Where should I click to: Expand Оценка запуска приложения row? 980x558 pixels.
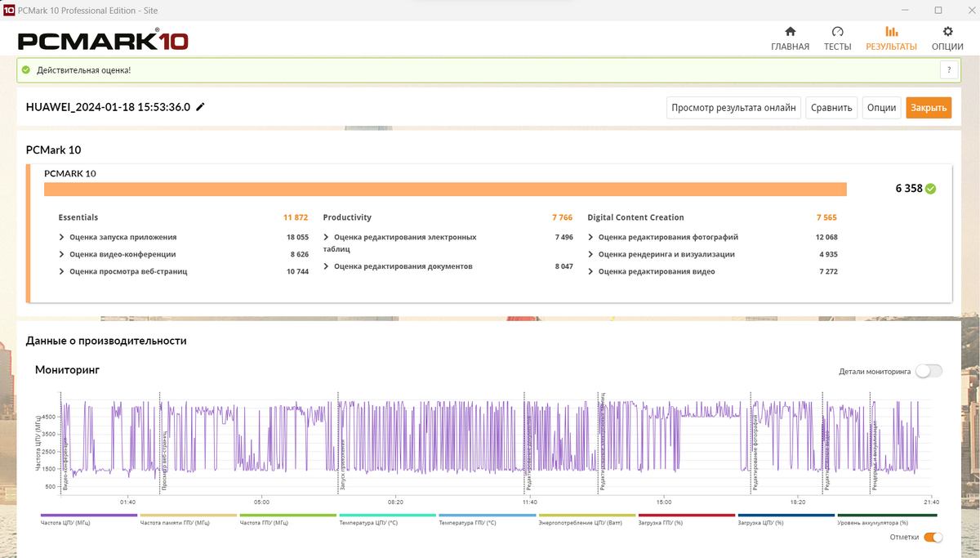pyautogui.click(x=183, y=237)
